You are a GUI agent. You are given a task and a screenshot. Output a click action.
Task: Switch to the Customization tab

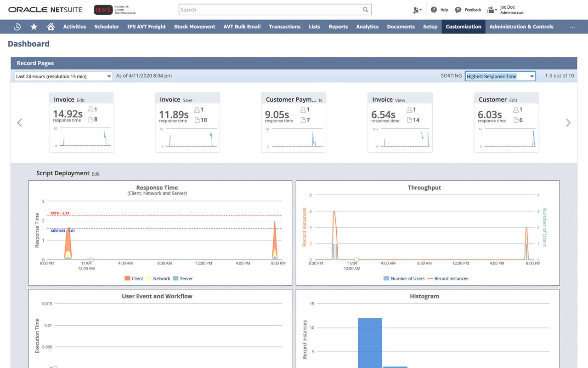coord(463,26)
